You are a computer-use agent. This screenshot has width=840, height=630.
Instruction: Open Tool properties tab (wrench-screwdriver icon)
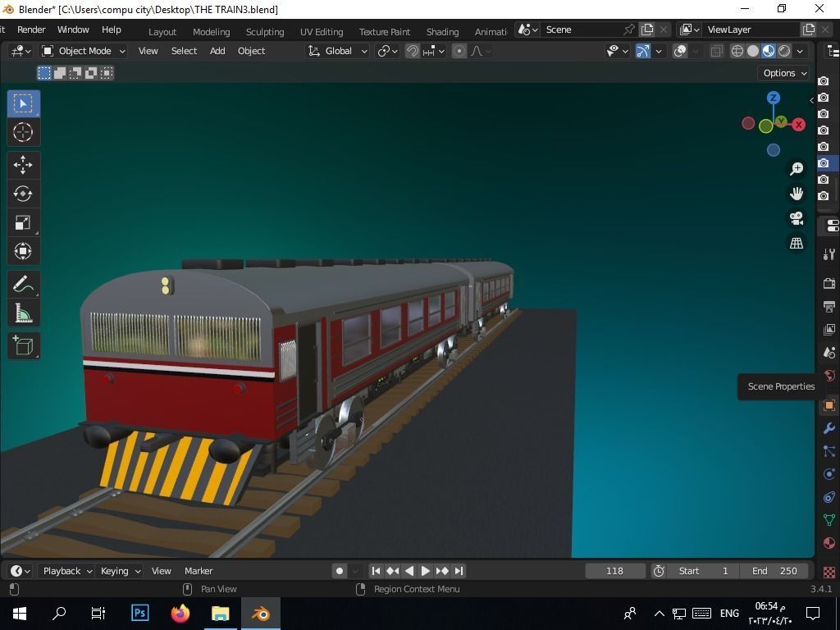coord(829,254)
